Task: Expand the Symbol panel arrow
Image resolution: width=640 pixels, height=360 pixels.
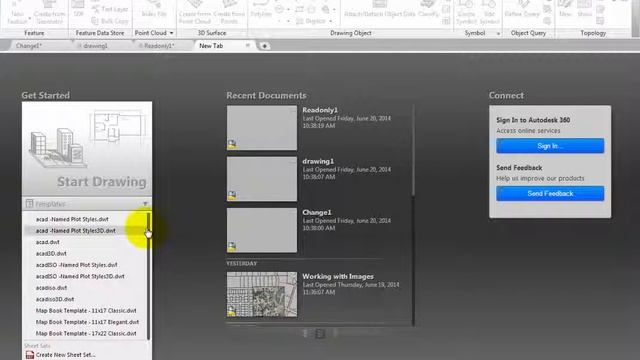Action: [x=498, y=33]
